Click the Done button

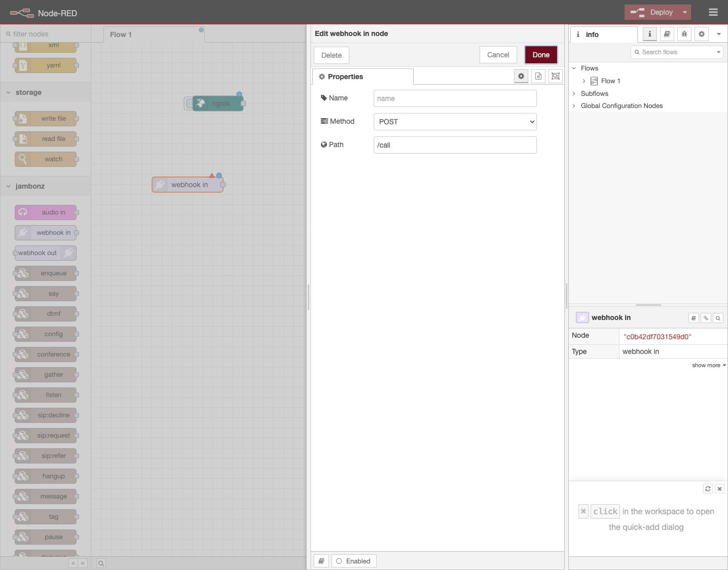(x=540, y=55)
